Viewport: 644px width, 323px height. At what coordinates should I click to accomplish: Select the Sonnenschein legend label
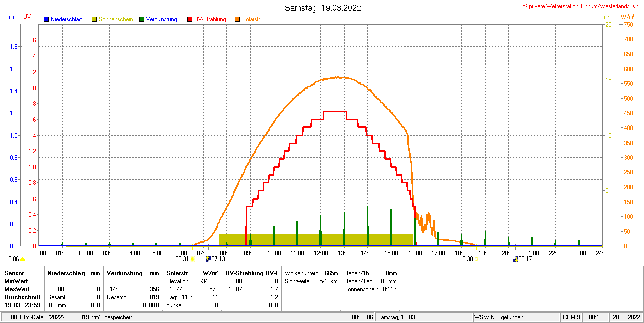click(x=116, y=19)
